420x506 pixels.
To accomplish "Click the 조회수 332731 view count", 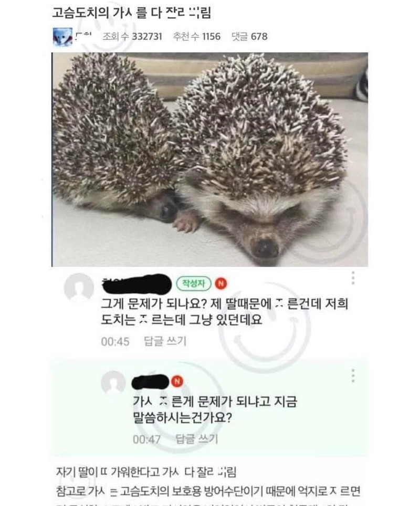I will point(132,36).
